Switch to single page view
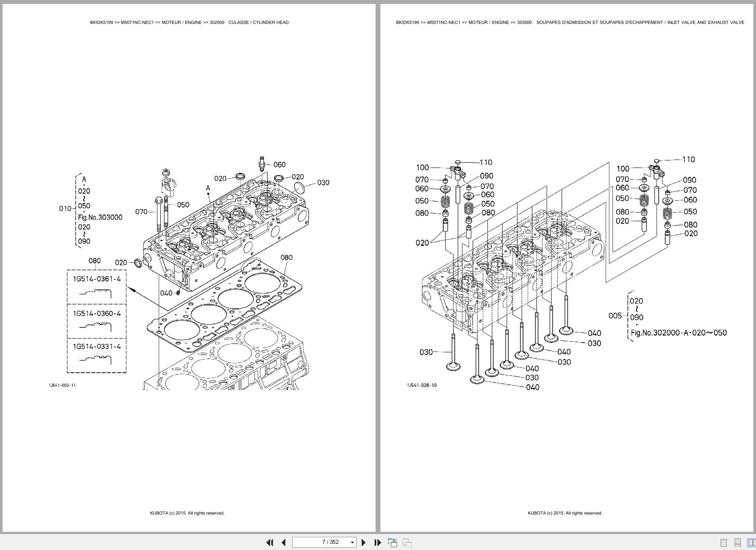 coord(723,542)
